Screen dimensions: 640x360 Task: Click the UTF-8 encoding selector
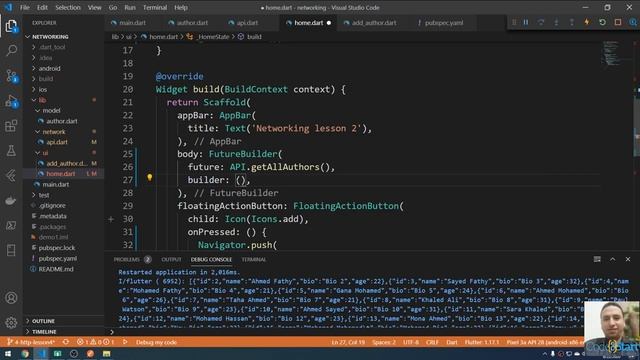click(411, 342)
